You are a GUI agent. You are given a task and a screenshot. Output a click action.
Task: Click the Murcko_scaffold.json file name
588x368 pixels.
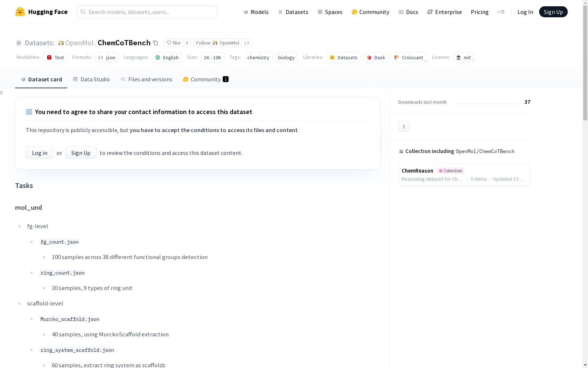tap(70, 319)
